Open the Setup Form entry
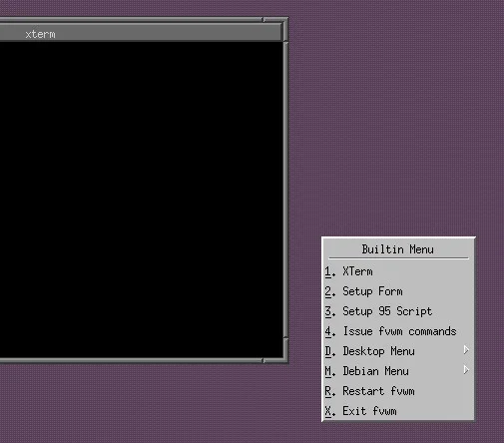The width and height of the screenshot is (504, 443). [398, 291]
